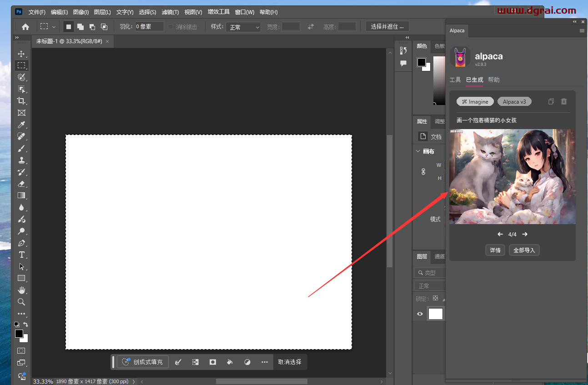Click the 创成式填充 generative fill button

pyautogui.click(x=143, y=362)
